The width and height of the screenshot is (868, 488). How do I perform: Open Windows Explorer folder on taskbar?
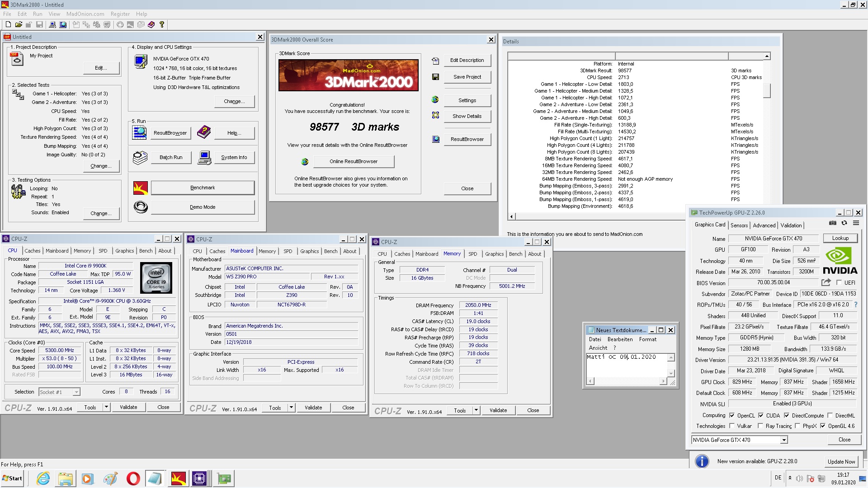tap(66, 478)
